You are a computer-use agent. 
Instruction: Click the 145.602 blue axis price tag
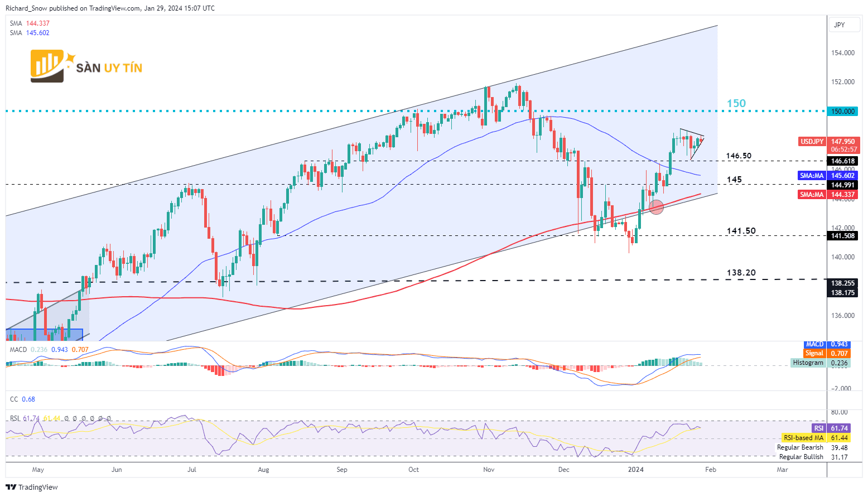pos(843,176)
